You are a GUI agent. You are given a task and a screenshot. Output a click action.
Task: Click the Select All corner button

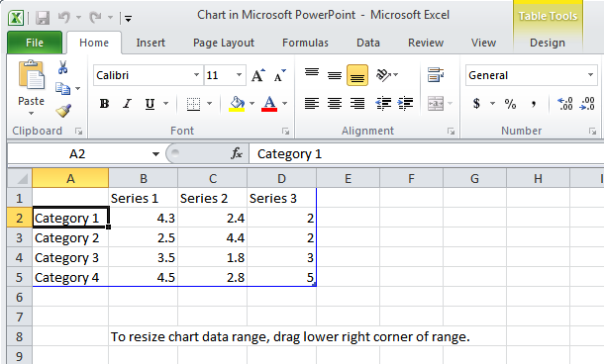[20, 178]
